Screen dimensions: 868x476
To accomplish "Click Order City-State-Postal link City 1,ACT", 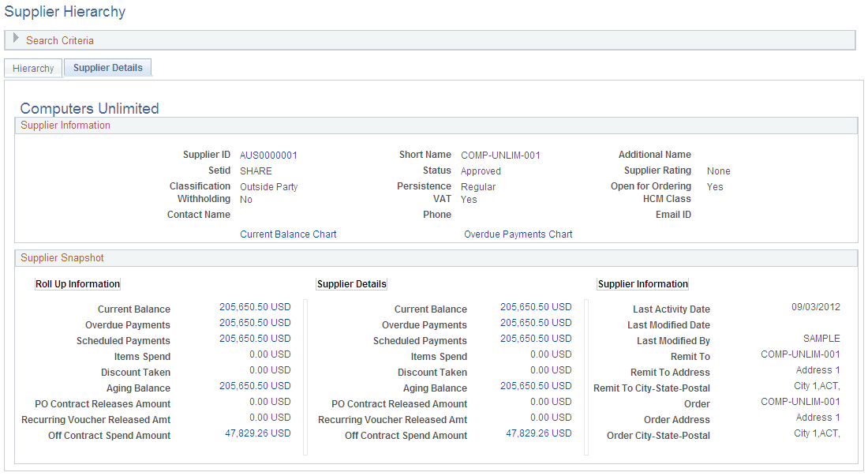I will (x=815, y=434).
